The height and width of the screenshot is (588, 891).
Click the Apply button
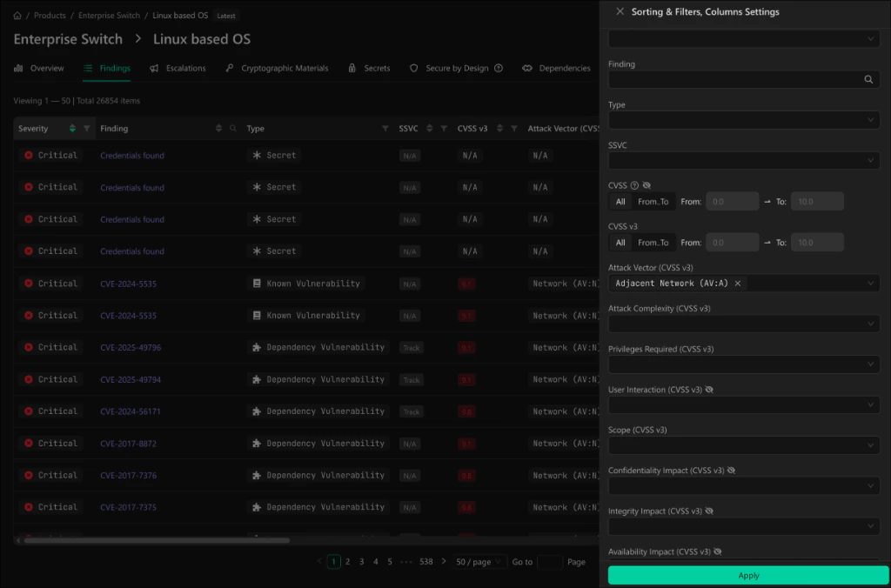click(748, 576)
